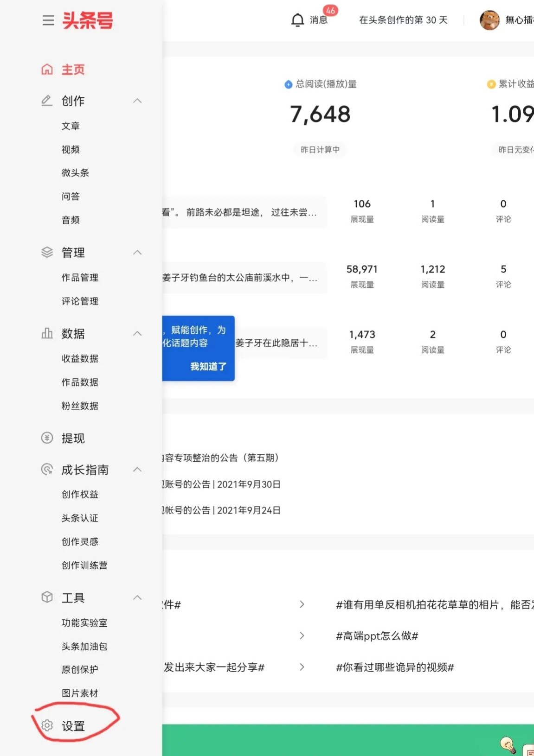Image resolution: width=534 pixels, height=756 pixels.
Task: Click 在头条创作的第 30 天 text
Action: (403, 20)
